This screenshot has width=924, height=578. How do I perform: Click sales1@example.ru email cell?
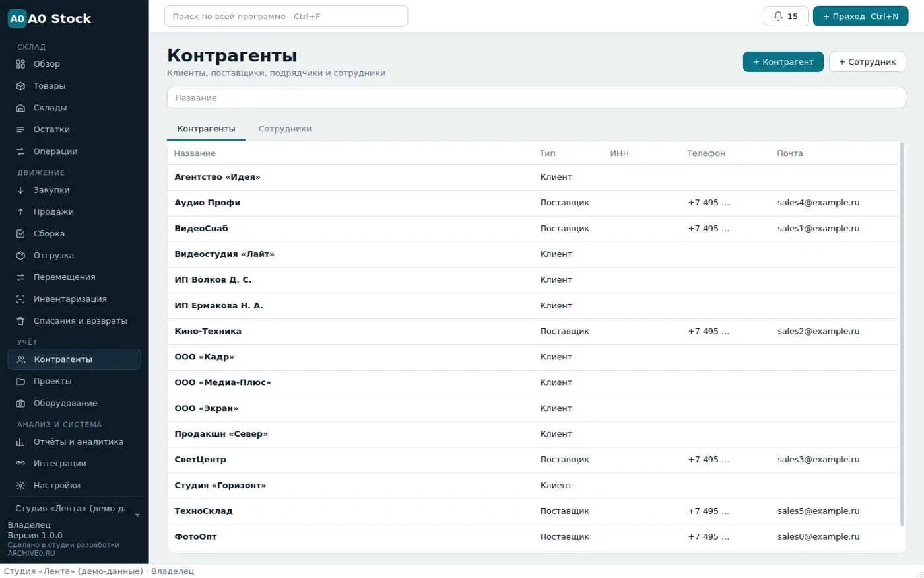(818, 229)
